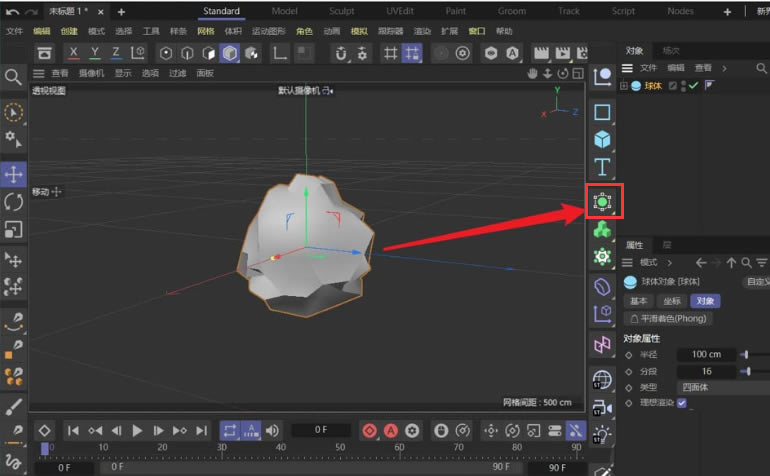Click the blue Cube primitive icon
The height and width of the screenshot is (476, 770).
(602, 140)
